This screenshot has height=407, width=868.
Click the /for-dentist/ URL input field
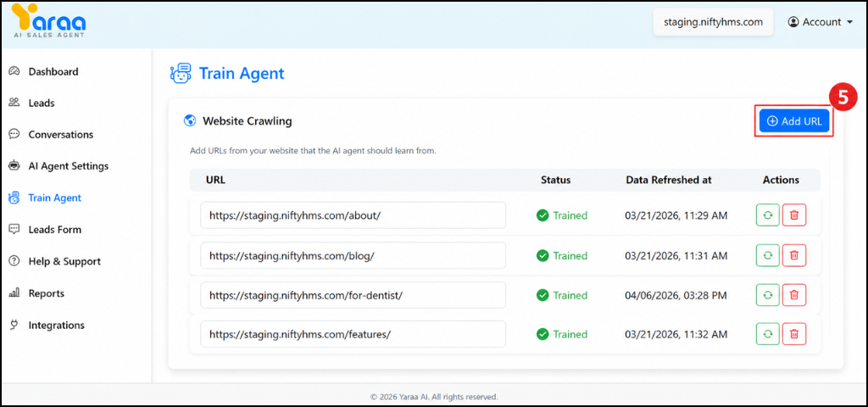[x=353, y=295]
